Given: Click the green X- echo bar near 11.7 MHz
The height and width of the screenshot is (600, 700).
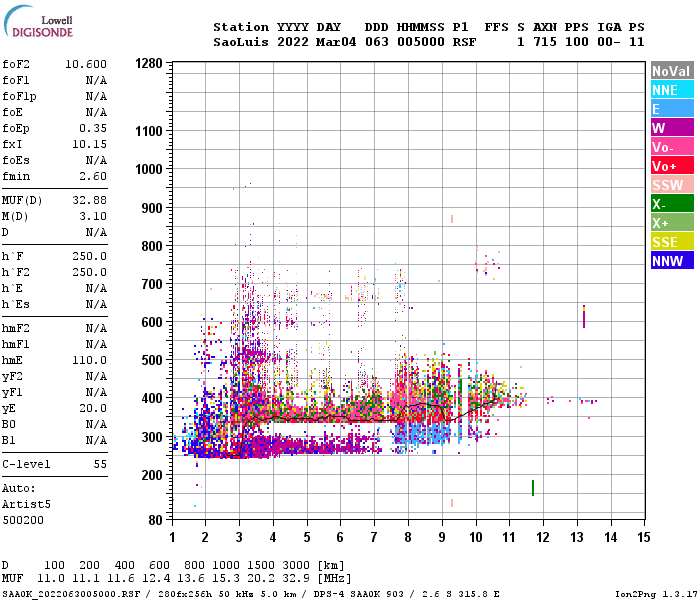Looking at the screenshot, I should (533, 488).
